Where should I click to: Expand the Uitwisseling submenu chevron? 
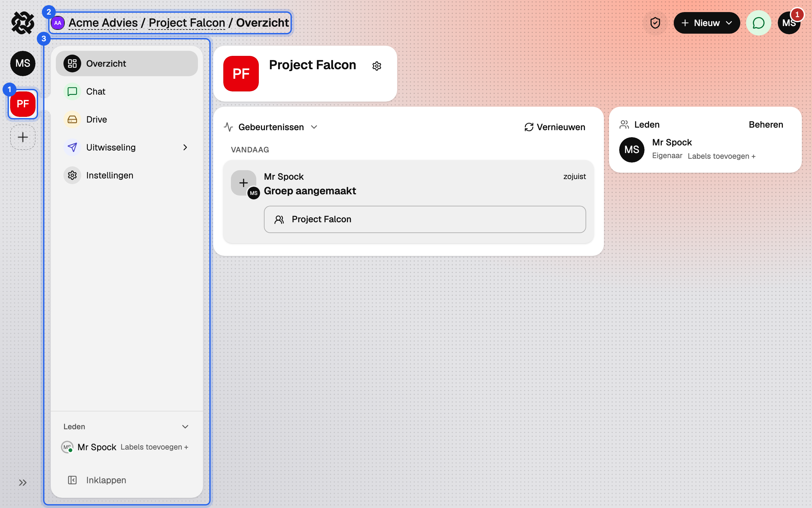pos(185,148)
